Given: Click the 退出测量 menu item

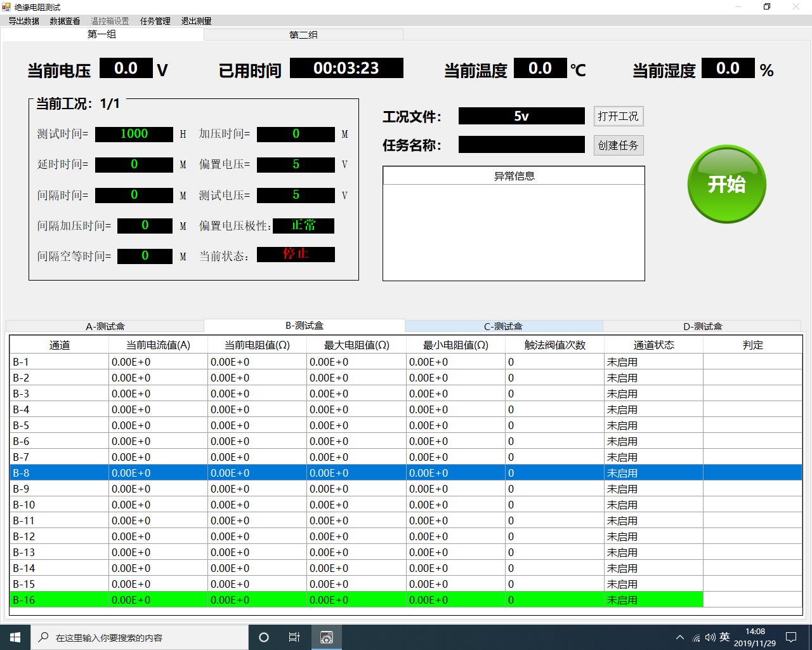Looking at the screenshot, I should 196,21.
